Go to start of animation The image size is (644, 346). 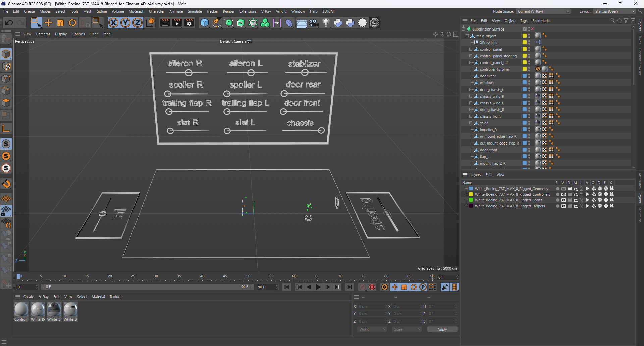(x=287, y=287)
